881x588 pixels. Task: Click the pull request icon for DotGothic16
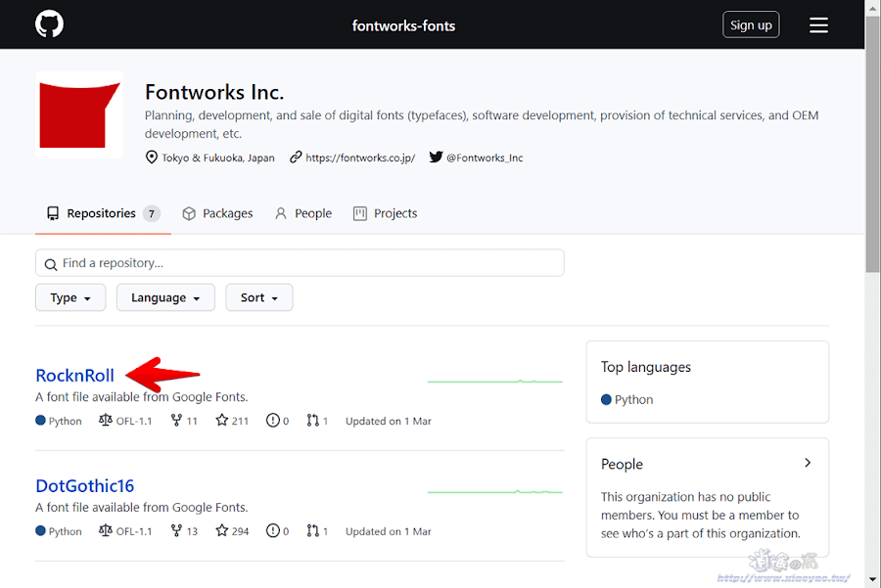pos(312,531)
